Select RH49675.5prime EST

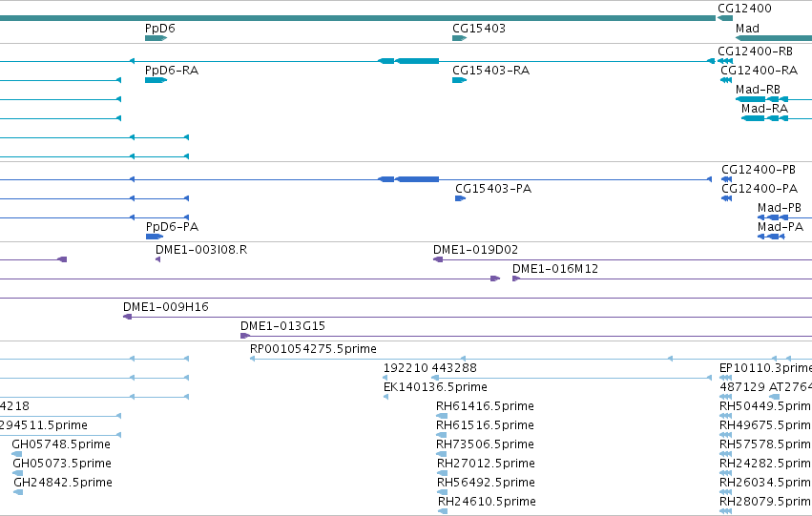coord(725,435)
